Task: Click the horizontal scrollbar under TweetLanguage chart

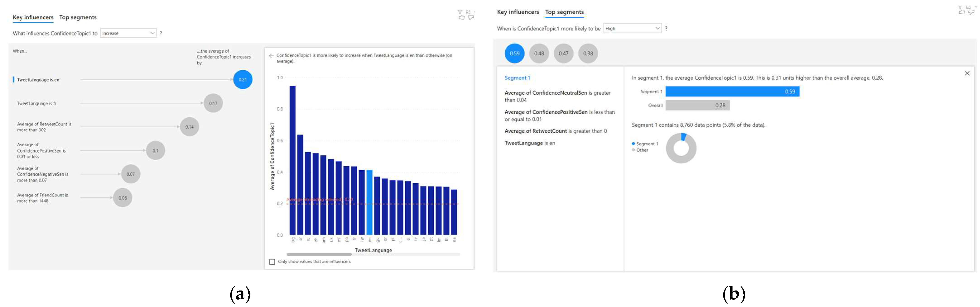Action: 319,254
